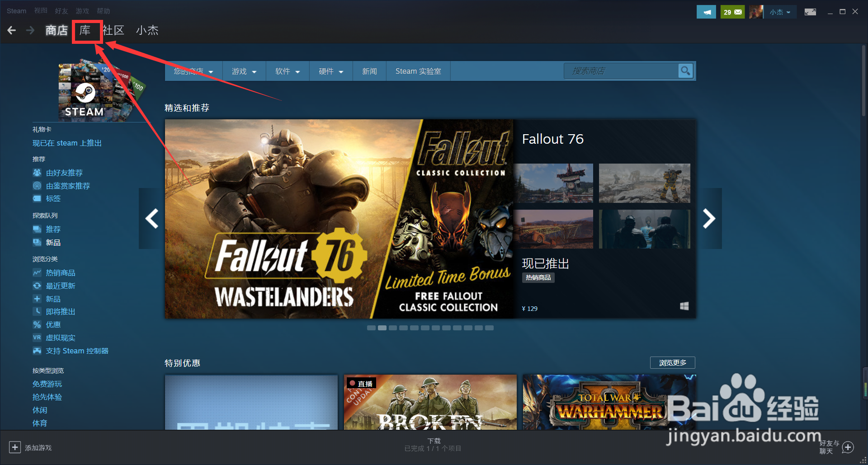This screenshot has width=868, height=465.
Task: Open the 好友 menu
Action: [61, 11]
